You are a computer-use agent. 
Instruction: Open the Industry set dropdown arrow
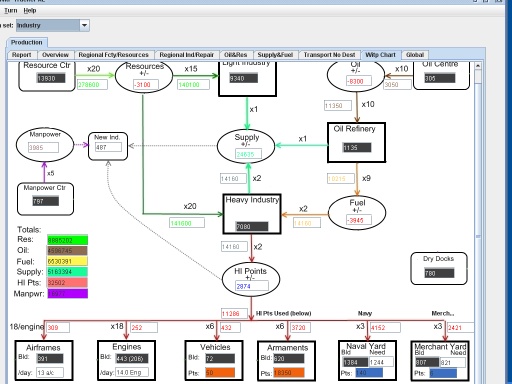[84, 25]
